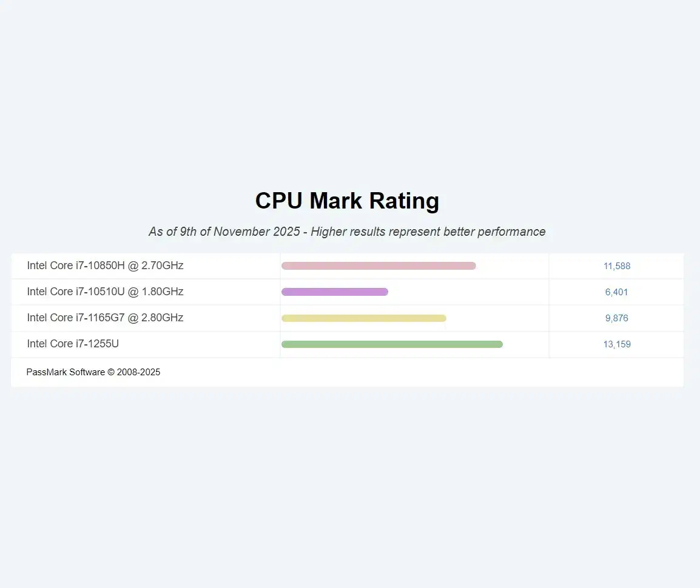This screenshot has width=700, height=588.
Task: Select the 13,159 score value
Action: click(617, 344)
